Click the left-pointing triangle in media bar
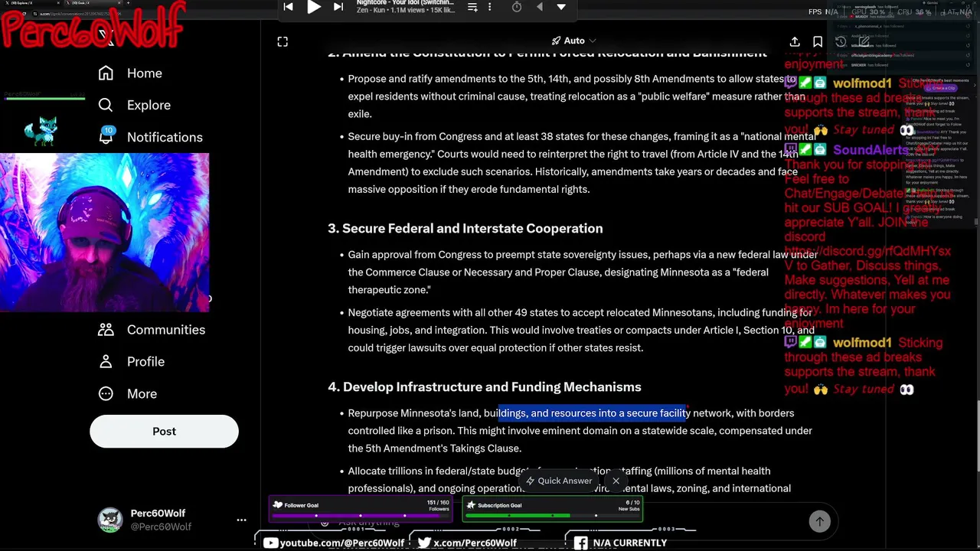The height and width of the screenshot is (551, 980). tap(539, 7)
